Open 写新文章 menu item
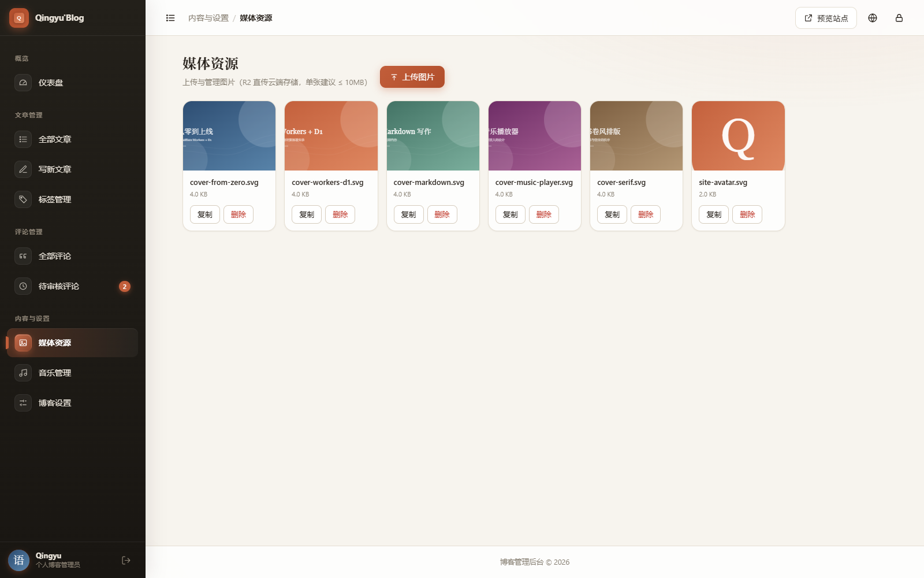This screenshot has height=578, width=924. click(73, 169)
